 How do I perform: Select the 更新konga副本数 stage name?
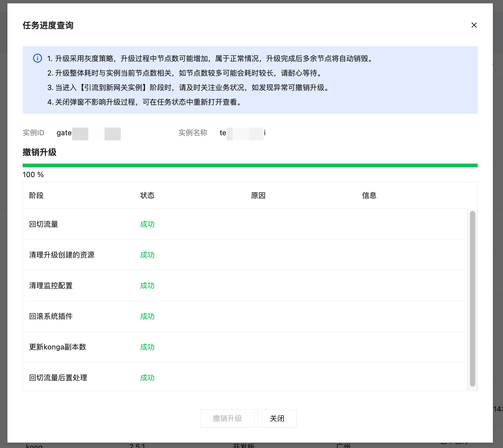click(58, 347)
